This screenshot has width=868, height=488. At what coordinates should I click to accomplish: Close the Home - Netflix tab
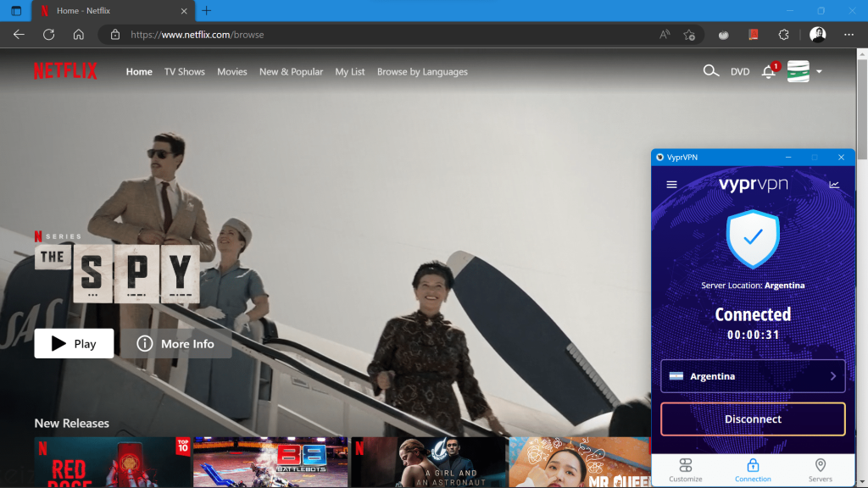pos(184,10)
